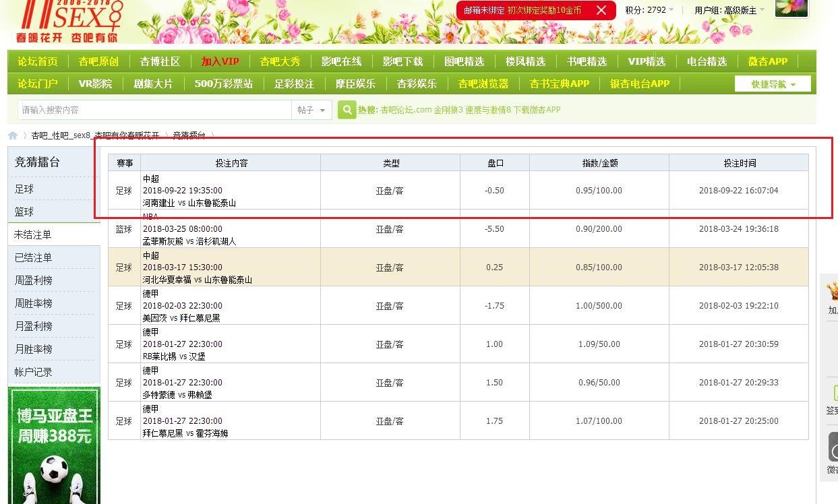Go to 论坛首页 in the navigation bar
The width and height of the screenshot is (838, 504).
pyautogui.click(x=38, y=61)
